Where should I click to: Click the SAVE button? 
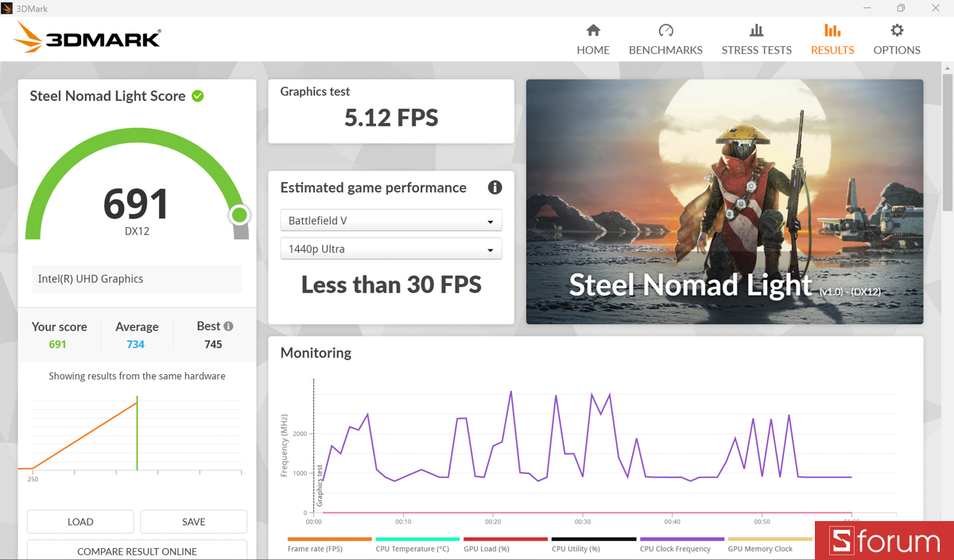(193, 521)
